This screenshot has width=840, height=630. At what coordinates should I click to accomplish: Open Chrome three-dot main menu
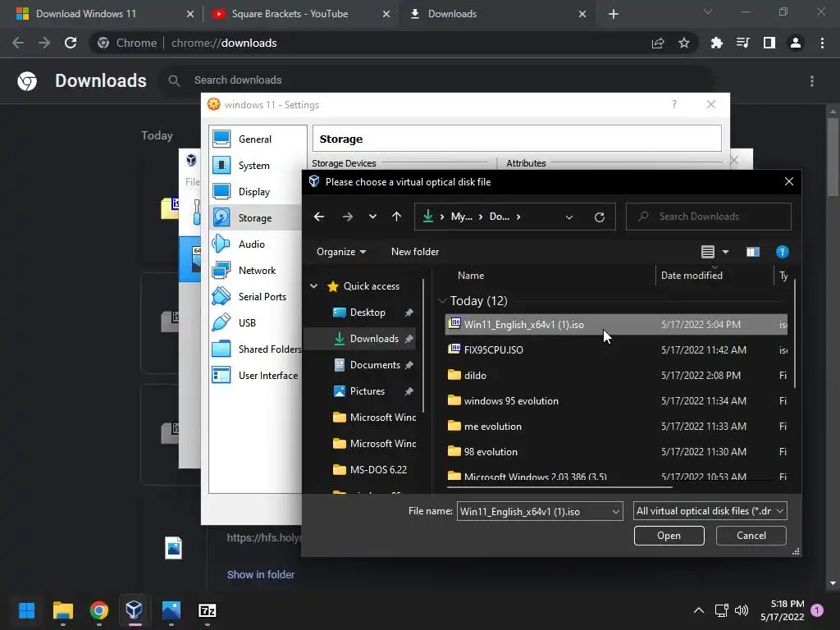tap(822, 43)
